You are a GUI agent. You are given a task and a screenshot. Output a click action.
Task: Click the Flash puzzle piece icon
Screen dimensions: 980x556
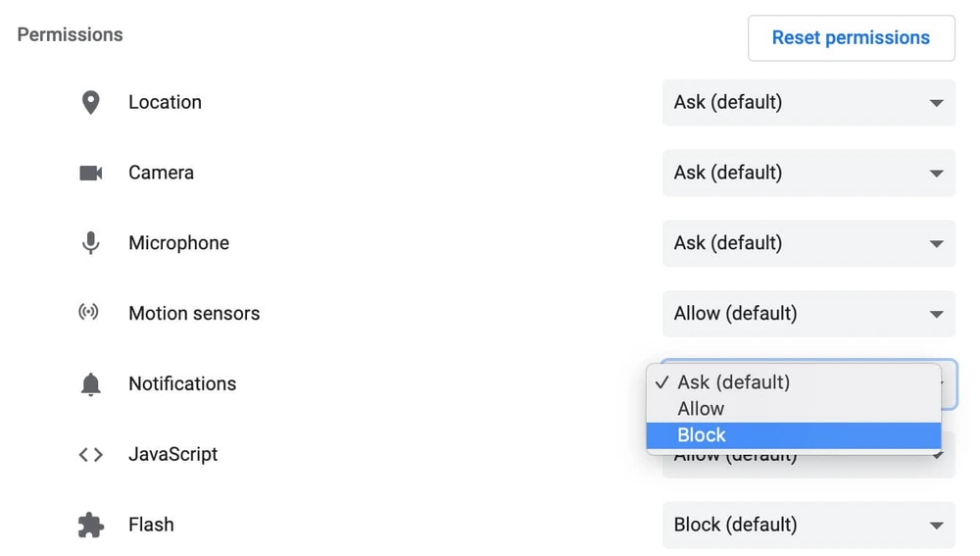90,526
